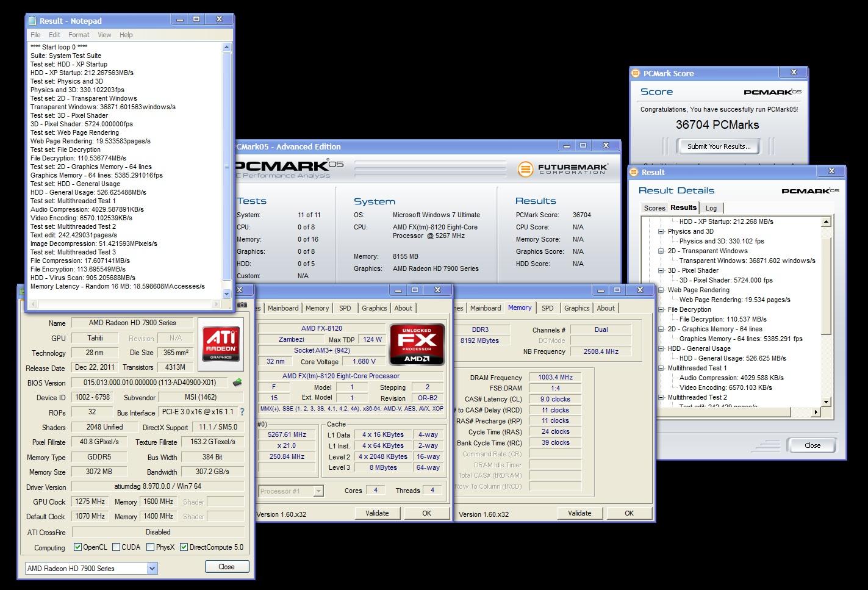The height and width of the screenshot is (590, 868).
Task: Click OK in the left CPU-Z window
Action: [426, 513]
